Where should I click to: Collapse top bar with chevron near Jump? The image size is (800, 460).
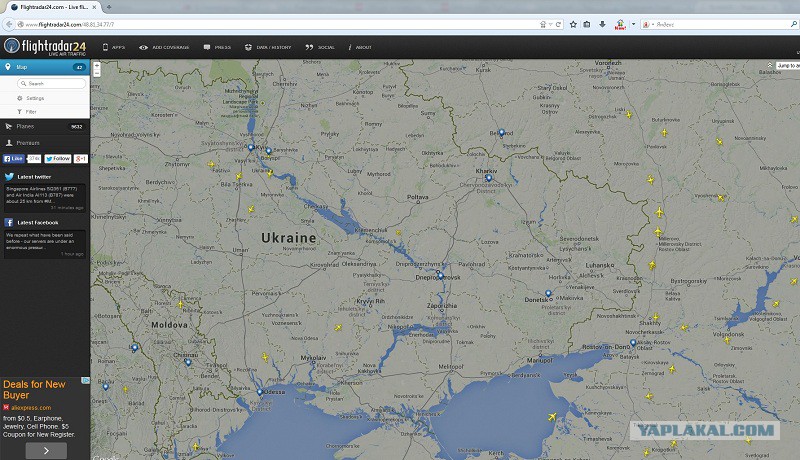pos(770,65)
